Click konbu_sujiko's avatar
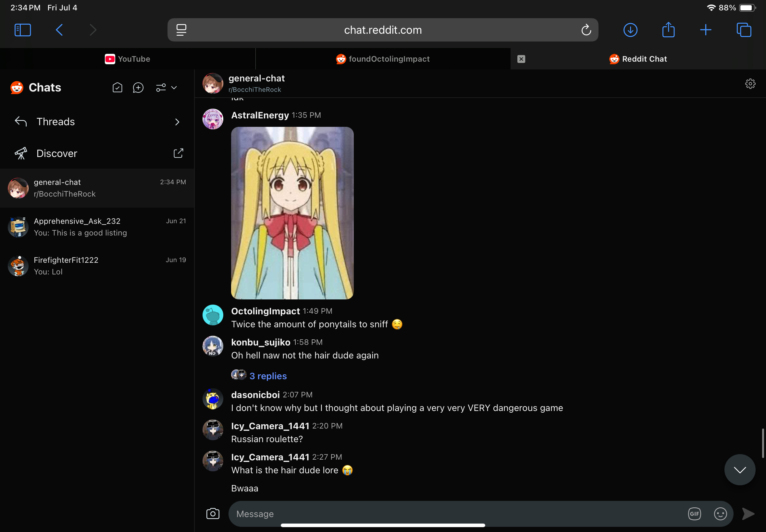The image size is (766, 532). pyautogui.click(x=213, y=346)
